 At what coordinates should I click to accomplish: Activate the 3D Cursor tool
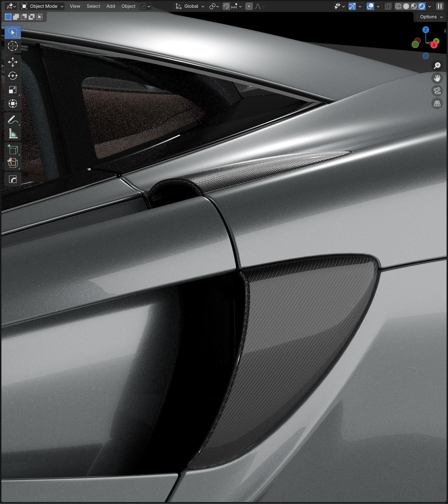tap(13, 46)
